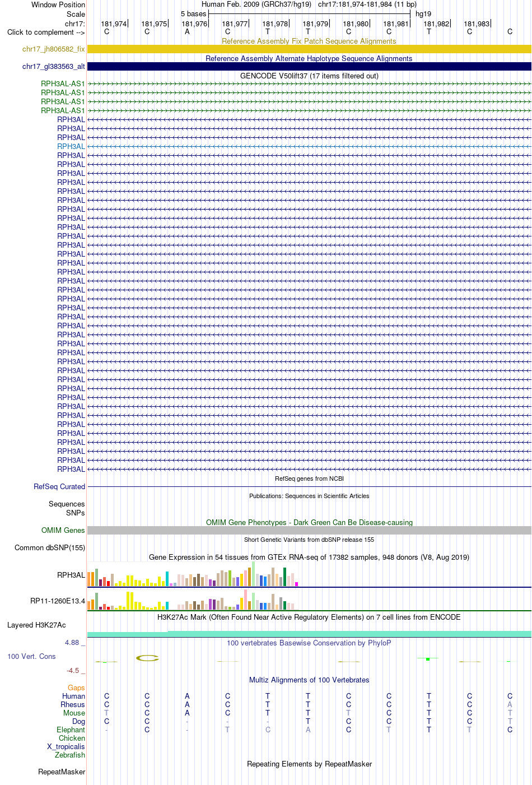Click the Common dbSNP(155) track label
The image size is (532, 785).
pyautogui.click(x=50, y=548)
